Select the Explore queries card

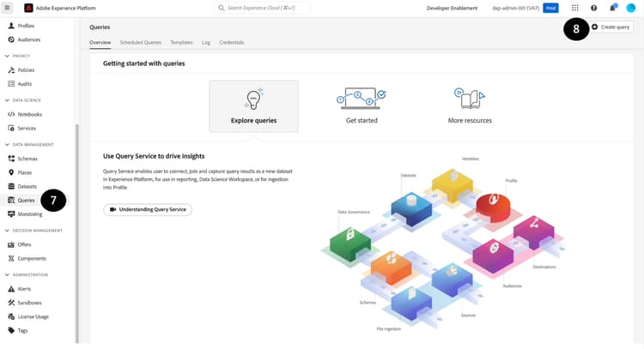pyautogui.click(x=254, y=105)
